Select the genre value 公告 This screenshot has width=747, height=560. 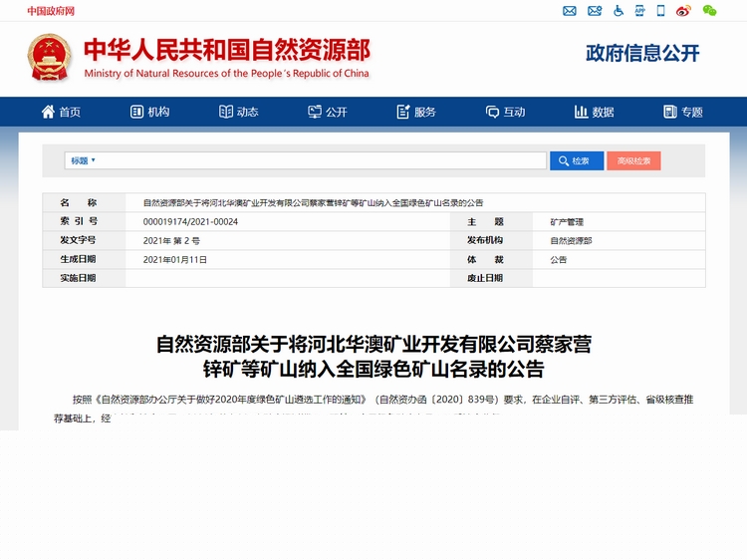pos(559,260)
